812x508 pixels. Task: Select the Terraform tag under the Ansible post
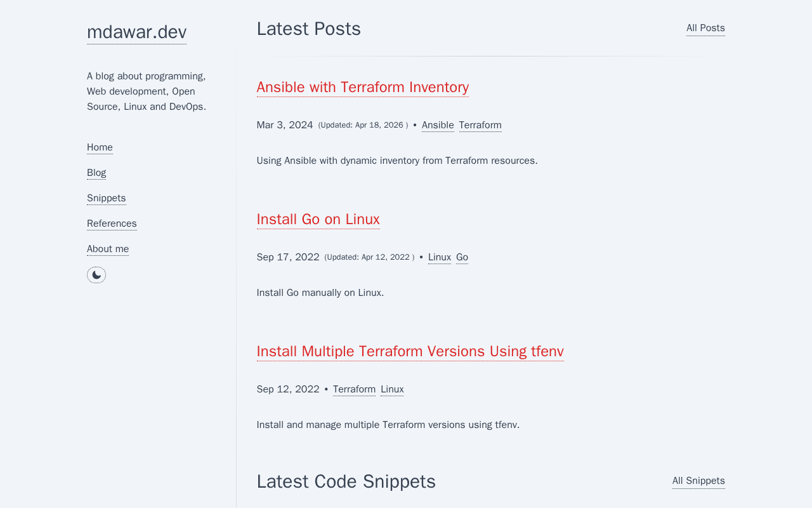point(480,125)
